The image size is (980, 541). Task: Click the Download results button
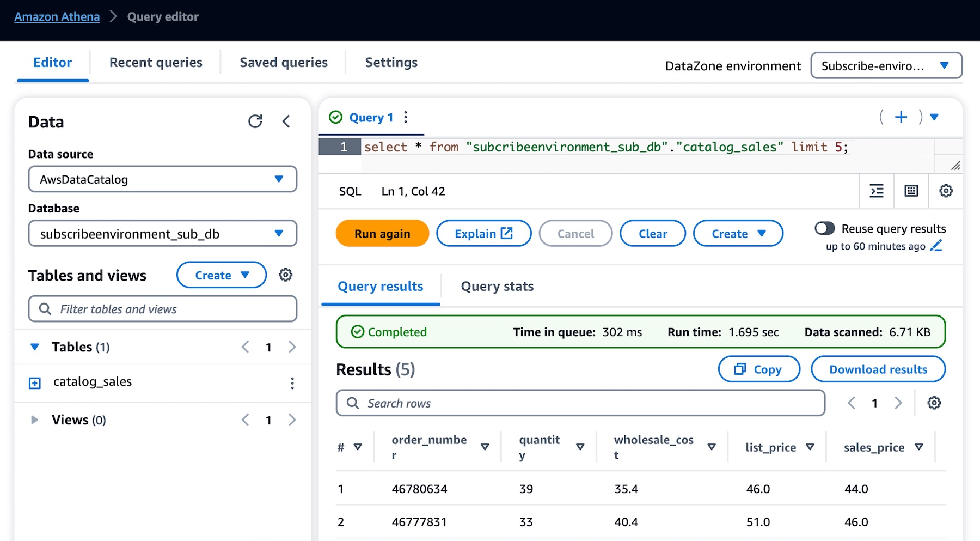(x=878, y=369)
